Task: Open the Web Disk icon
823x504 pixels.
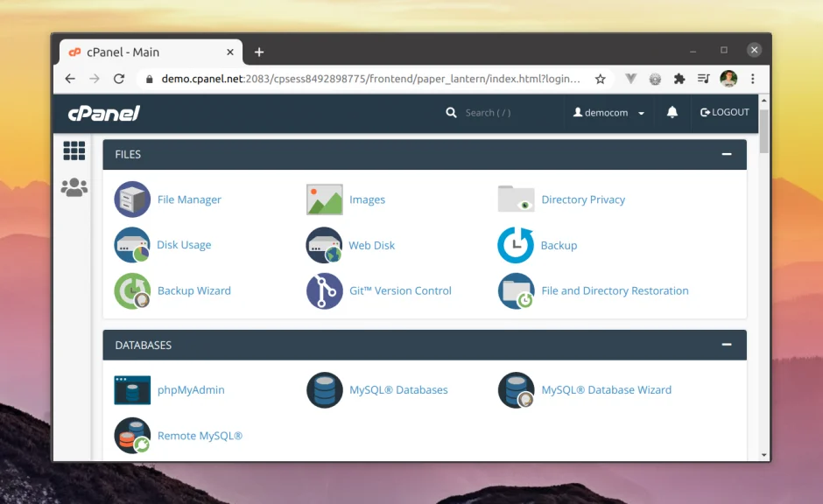Action: [324, 245]
